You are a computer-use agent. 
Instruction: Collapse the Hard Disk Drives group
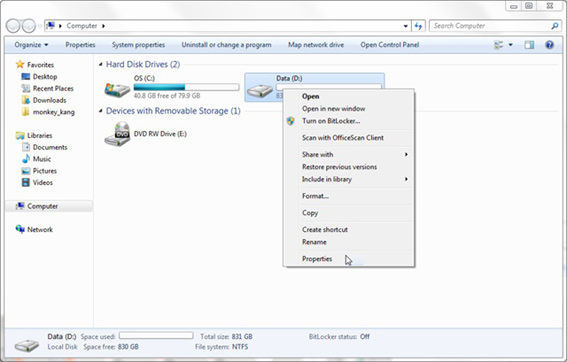pyautogui.click(x=101, y=64)
